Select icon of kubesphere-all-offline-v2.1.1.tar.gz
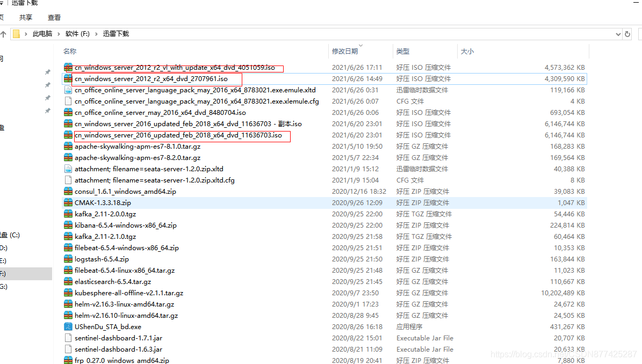The image size is (642, 364). [x=68, y=293]
